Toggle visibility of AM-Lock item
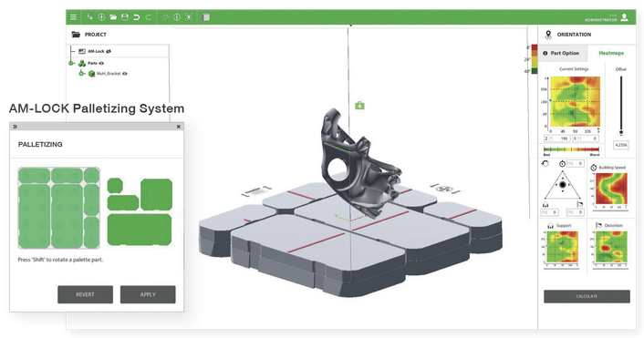Viewport: 644px width, 338px height. [x=109, y=51]
